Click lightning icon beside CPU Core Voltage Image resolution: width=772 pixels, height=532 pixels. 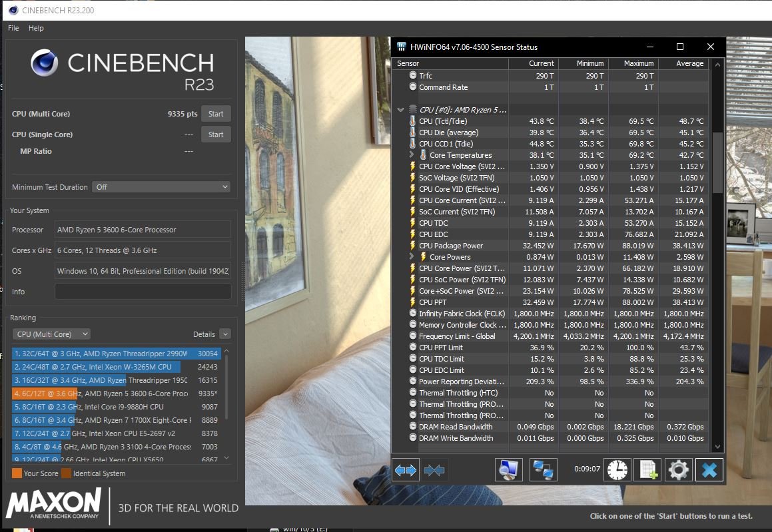tap(412, 166)
